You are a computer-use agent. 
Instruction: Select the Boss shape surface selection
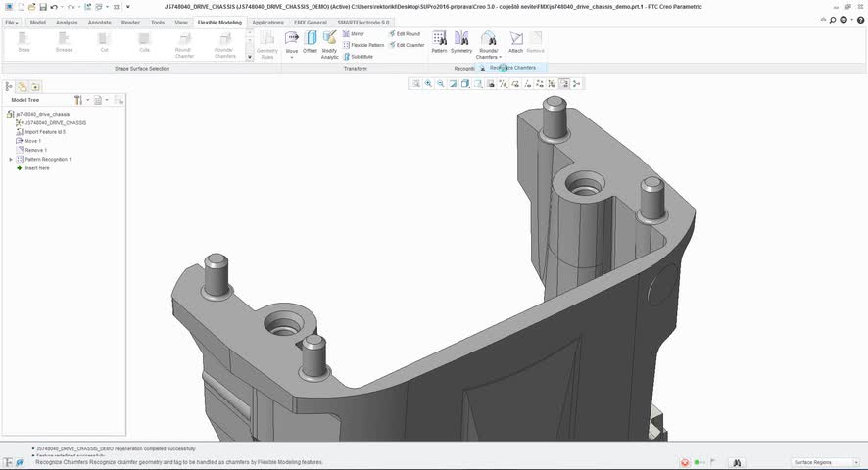24,42
